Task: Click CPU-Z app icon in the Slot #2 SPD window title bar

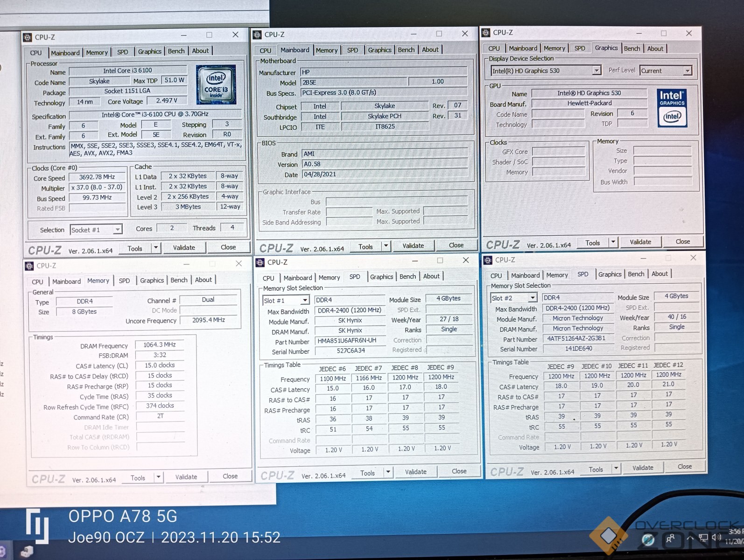Action: (488, 260)
